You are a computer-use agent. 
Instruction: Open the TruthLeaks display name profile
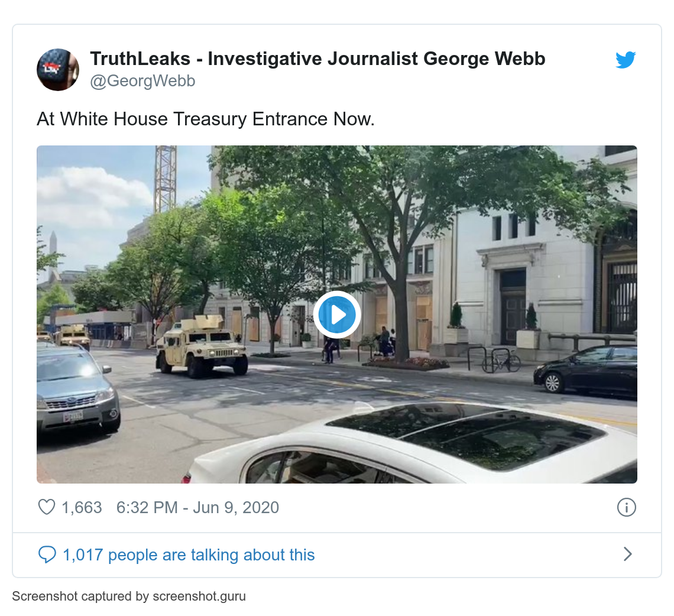point(317,59)
